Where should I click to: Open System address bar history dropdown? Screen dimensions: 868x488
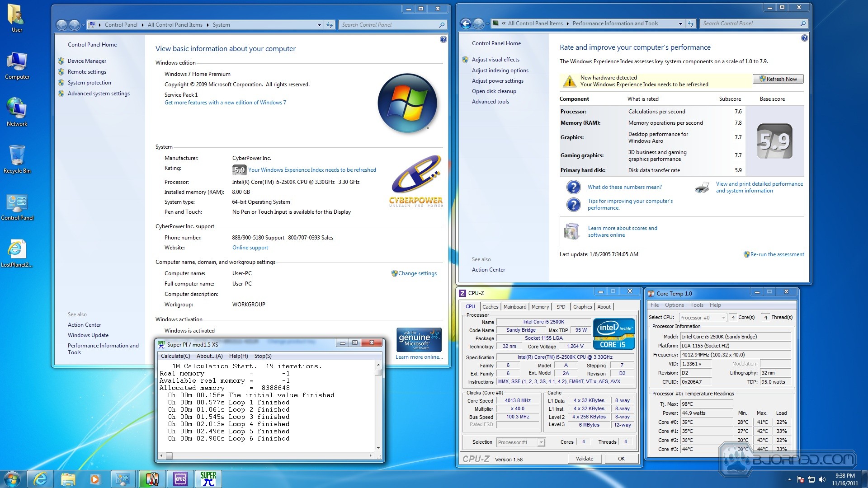319,25
